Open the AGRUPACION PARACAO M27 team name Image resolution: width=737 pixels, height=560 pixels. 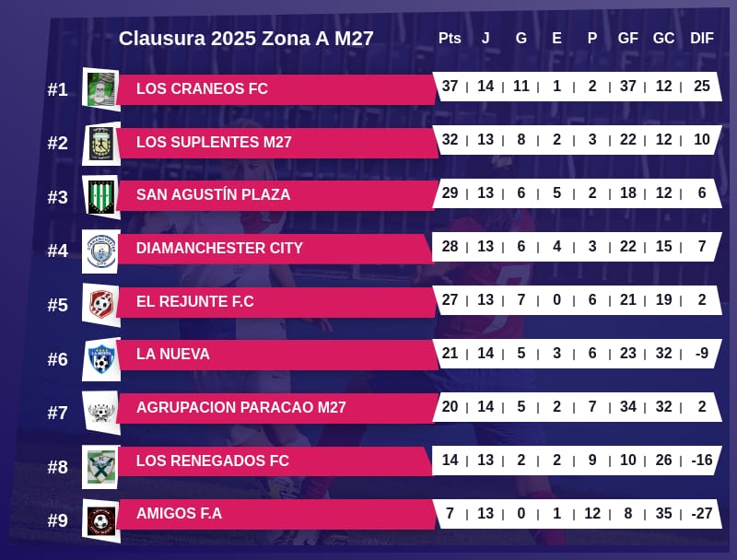coord(240,408)
